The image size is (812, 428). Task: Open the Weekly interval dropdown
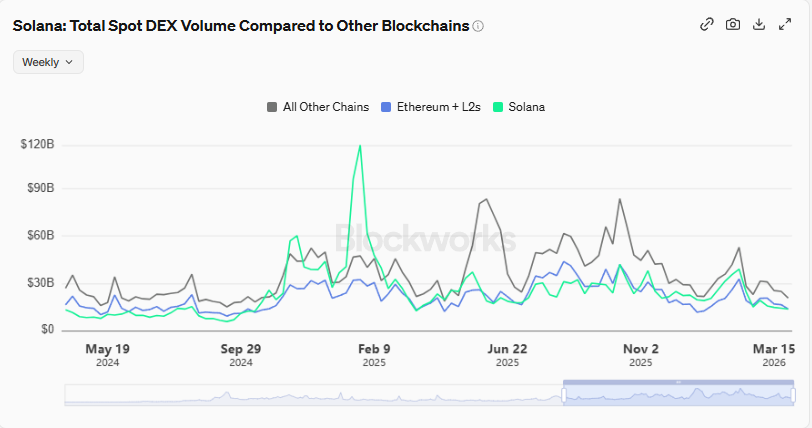click(48, 62)
